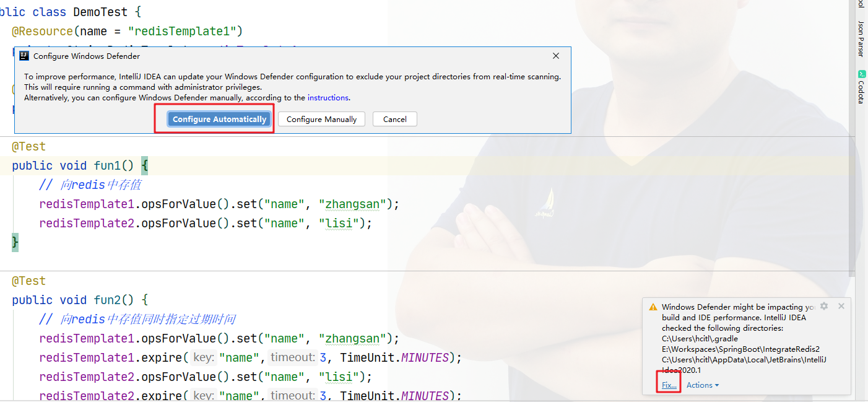Click the E:\Workspaces\SpringBoot\IntegrateRedis2 path text
868x402 pixels.
tap(740, 349)
